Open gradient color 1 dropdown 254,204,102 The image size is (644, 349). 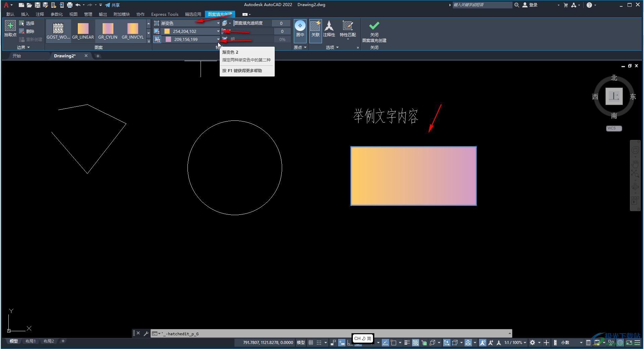point(190,31)
